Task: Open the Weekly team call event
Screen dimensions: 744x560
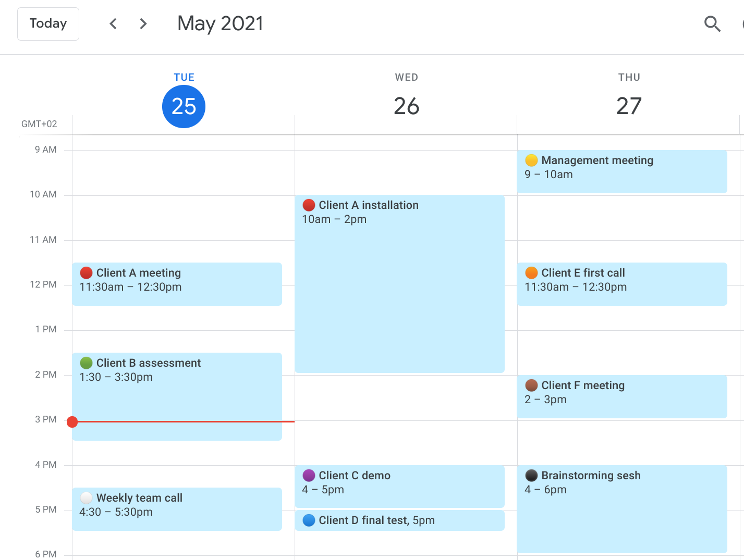Action: [x=177, y=509]
